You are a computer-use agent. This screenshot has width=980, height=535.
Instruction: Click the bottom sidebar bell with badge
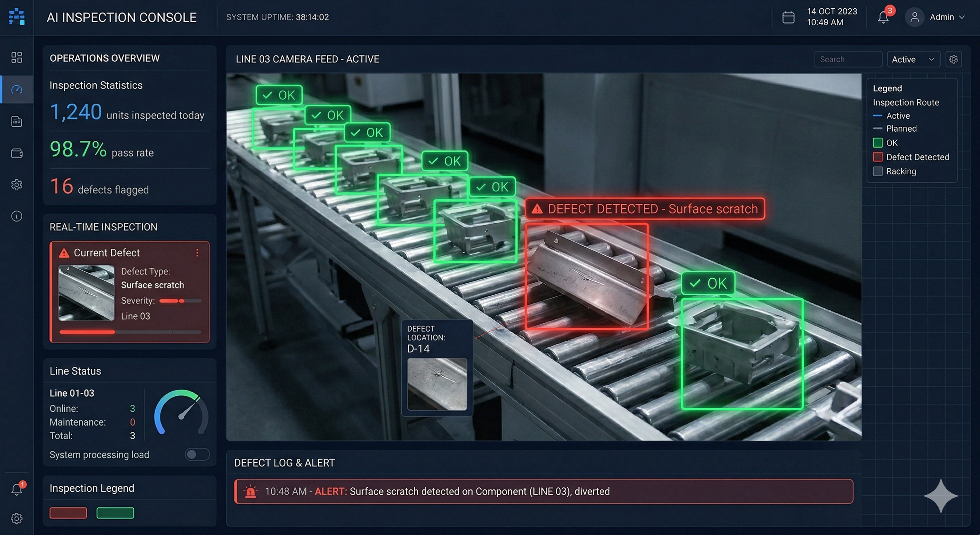[x=17, y=489]
